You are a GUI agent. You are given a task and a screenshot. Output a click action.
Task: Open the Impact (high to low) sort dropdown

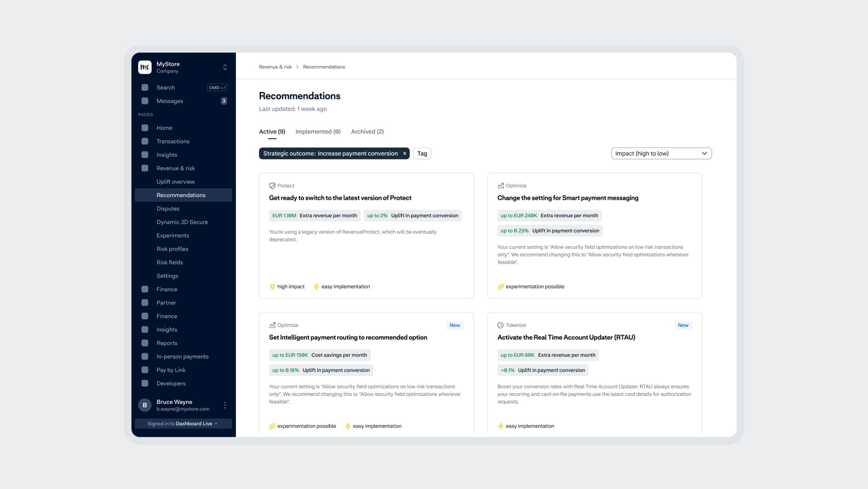(661, 153)
